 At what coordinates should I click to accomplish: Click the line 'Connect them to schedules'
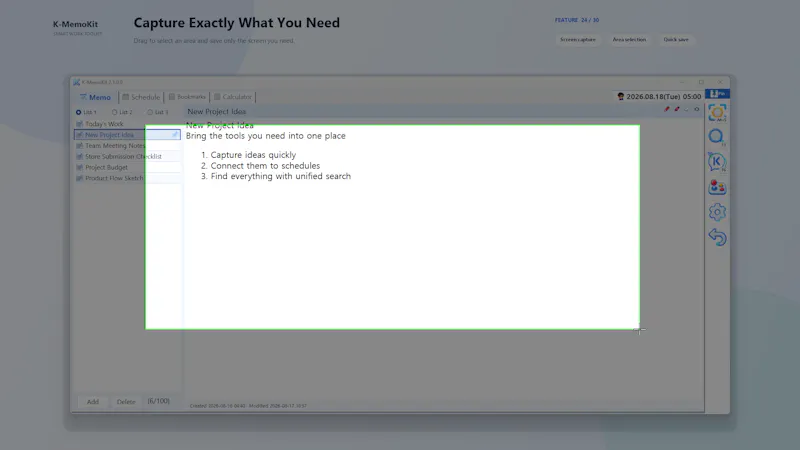pos(265,165)
